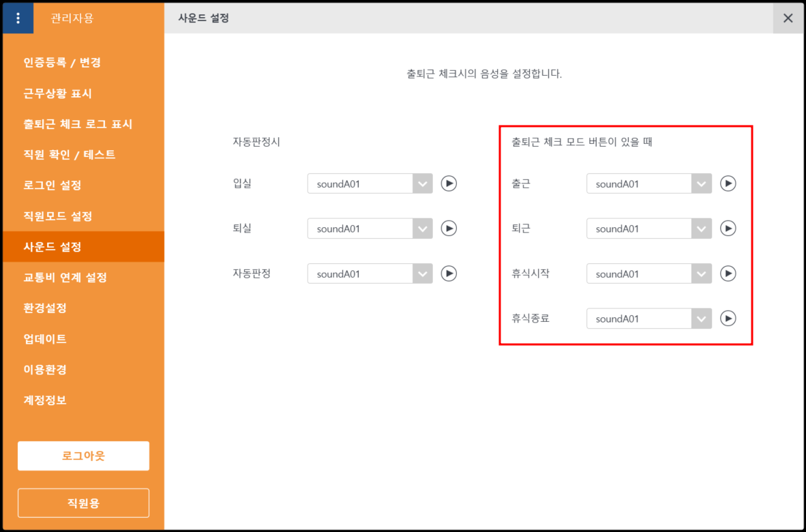Expand the 입실 sound dropdown
Image resolution: width=806 pixels, height=532 pixels.
(370, 183)
